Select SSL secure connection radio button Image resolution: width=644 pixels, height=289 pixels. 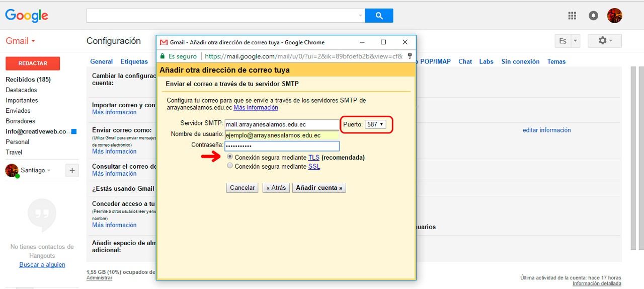tap(230, 166)
